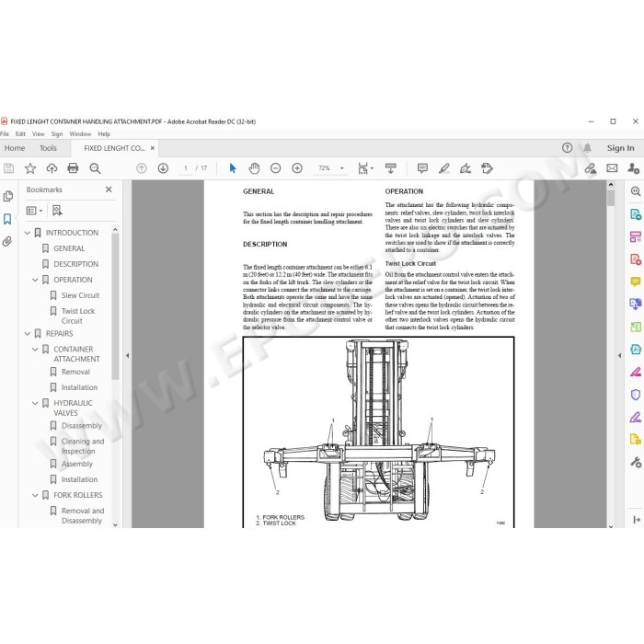Open the View menu
The width and height of the screenshot is (644, 644).
pyautogui.click(x=39, y=134)
